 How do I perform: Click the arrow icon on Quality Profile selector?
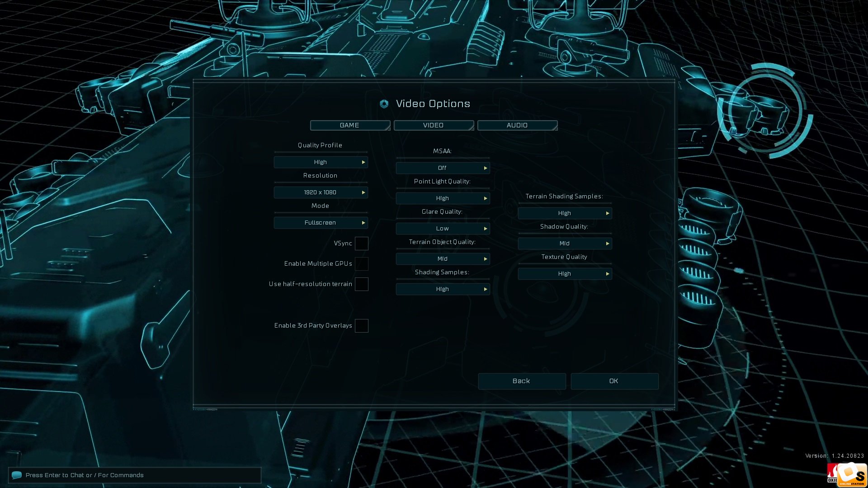pos(363,162)
